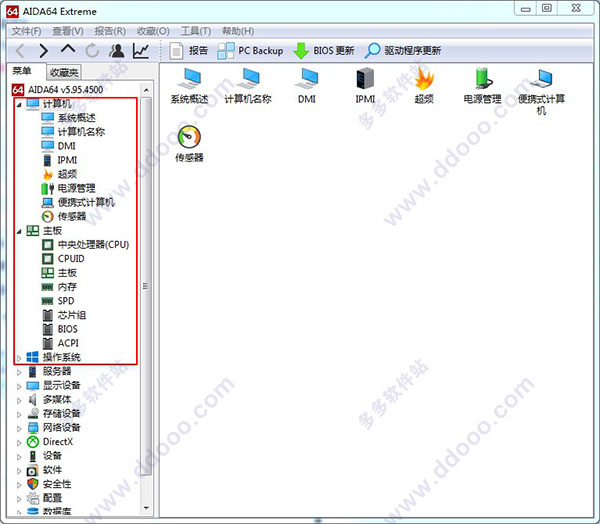Select the AIDA64 v5.95.4500 root node
The image size is (600, 524).
tap(57, 90)
